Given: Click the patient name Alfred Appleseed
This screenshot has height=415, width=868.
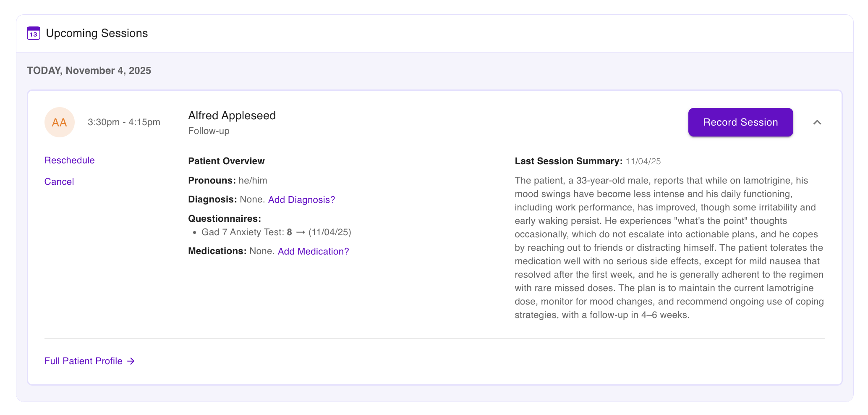Looking at the screenshot, I should (232, 116).
